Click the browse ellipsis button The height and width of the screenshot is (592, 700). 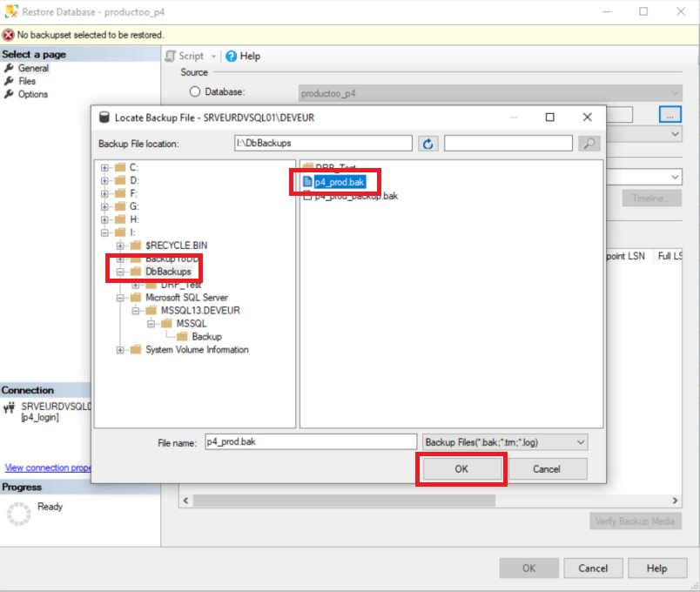pos(669,114)
